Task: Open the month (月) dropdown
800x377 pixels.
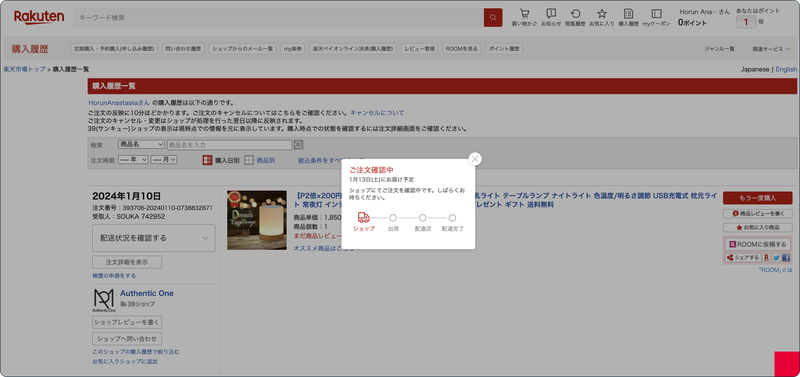Action: coord(164,160)
